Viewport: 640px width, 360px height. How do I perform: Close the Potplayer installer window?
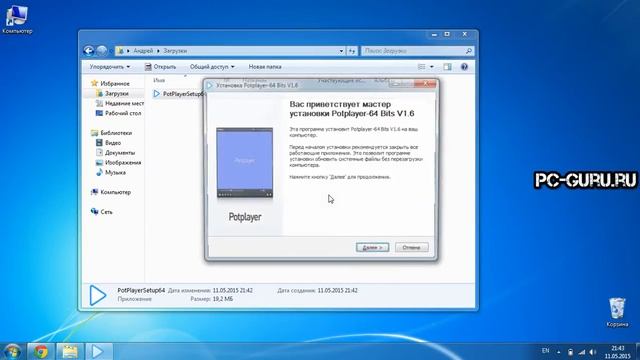(425, 84)
